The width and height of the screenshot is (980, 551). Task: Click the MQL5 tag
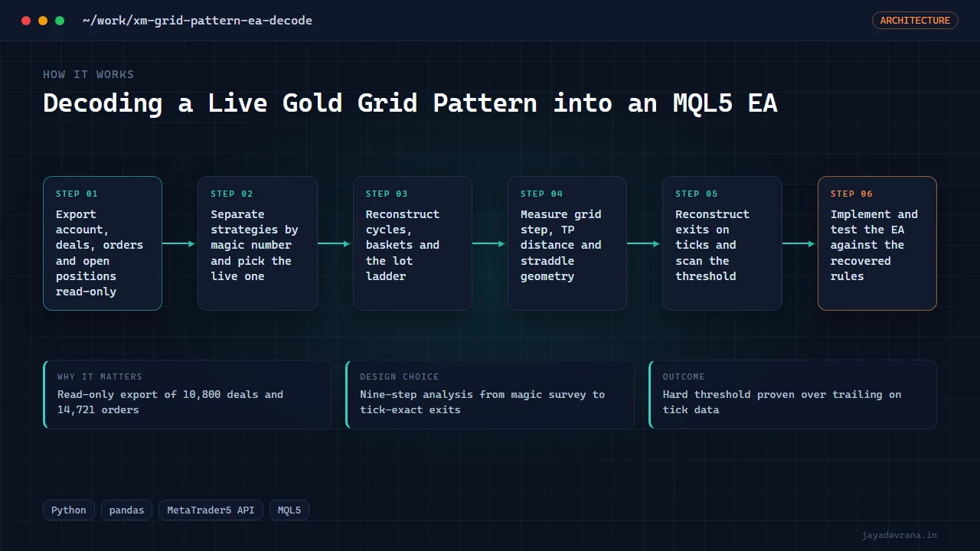(289, 510)
